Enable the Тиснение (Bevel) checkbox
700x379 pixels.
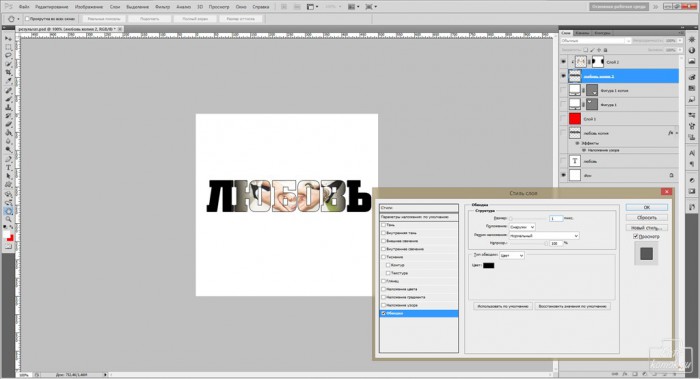point(383,257)
